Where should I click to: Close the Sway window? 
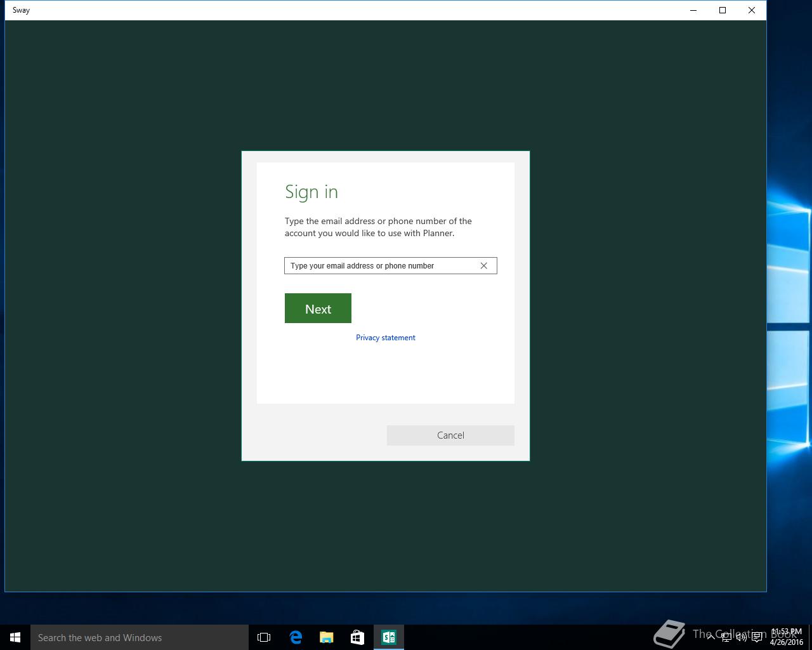[x=752, y=10]
